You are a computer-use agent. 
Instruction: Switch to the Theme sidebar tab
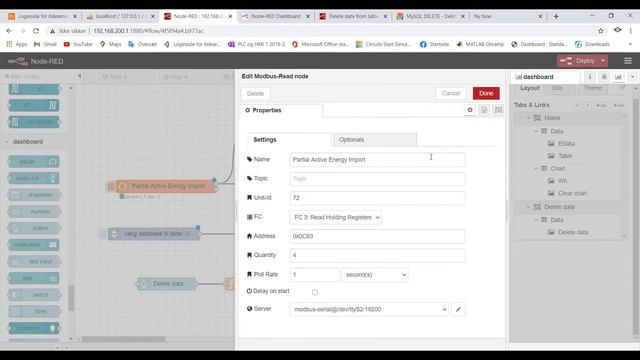pyautogui.click(x=593, y=88)
